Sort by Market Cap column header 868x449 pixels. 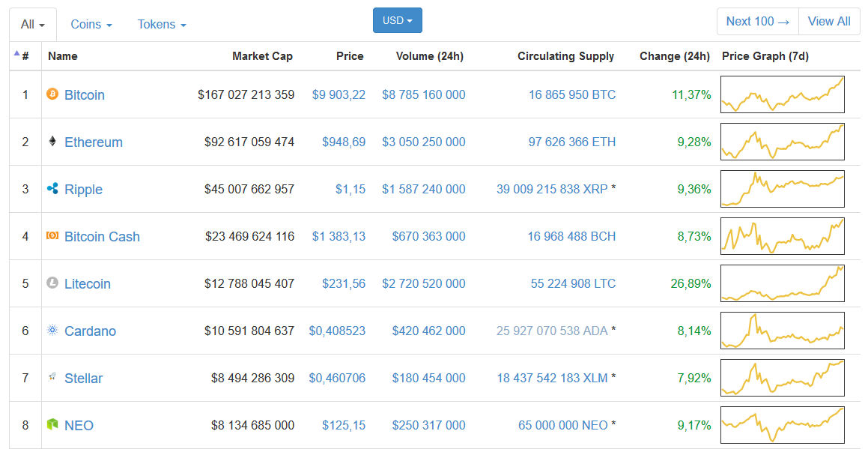[262, 56]
